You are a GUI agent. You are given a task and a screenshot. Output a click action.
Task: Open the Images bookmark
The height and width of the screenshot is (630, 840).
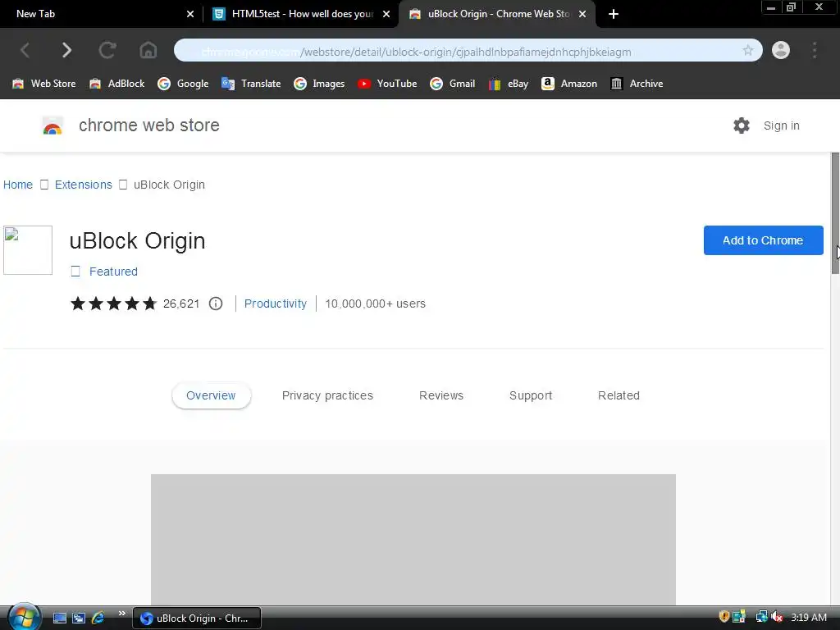tap(319, 84)
